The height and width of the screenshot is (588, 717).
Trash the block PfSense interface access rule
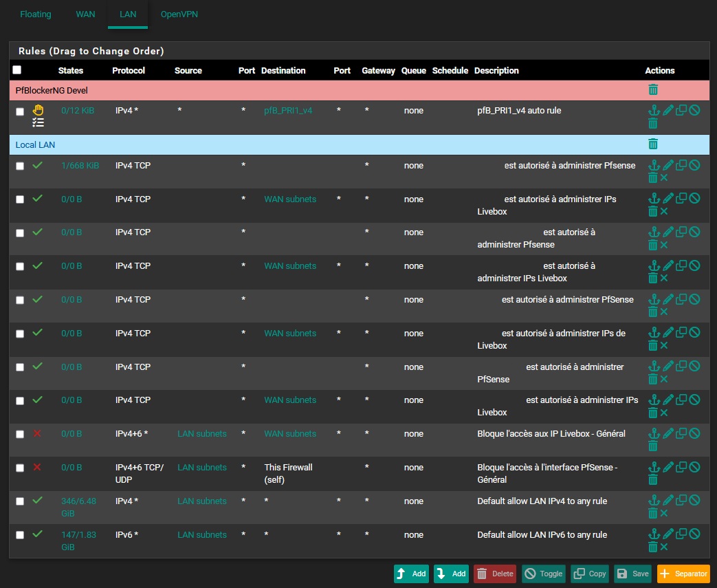click(x=653, y=479)
